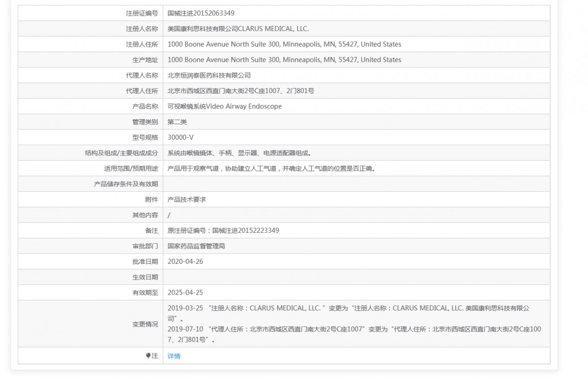Select product name 可视喉镜系统Video Airway Endoscope

[225, 106]
